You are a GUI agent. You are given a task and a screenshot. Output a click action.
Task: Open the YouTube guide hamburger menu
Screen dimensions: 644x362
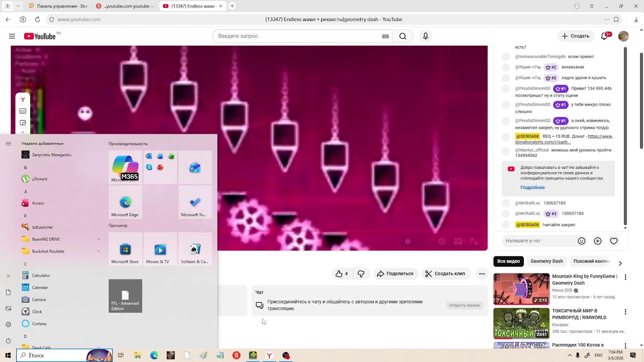(x=12, y=36)
